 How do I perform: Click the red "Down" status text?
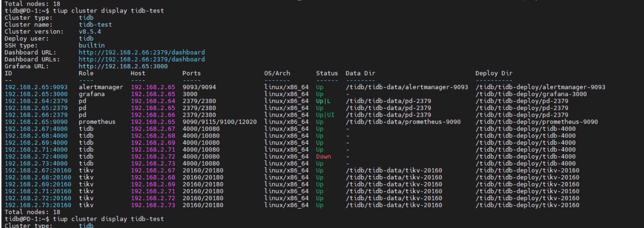pyautogui.click(x=323, y=156)
